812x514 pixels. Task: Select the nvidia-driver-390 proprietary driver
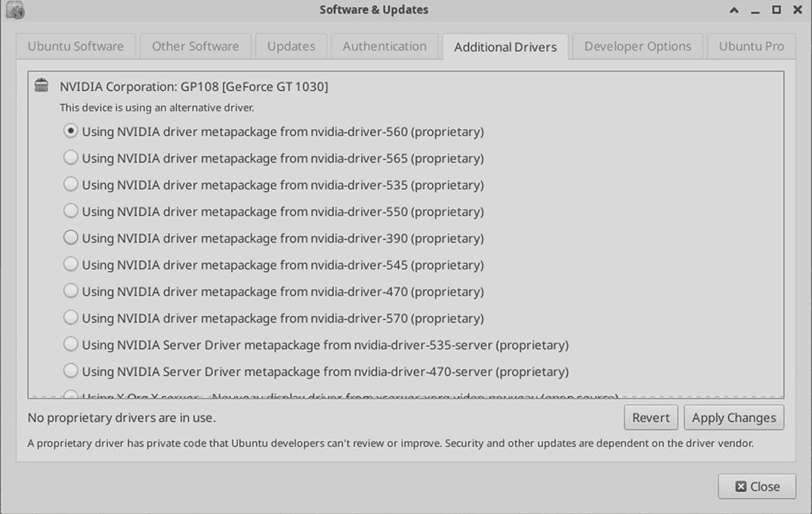coord(70,237)
